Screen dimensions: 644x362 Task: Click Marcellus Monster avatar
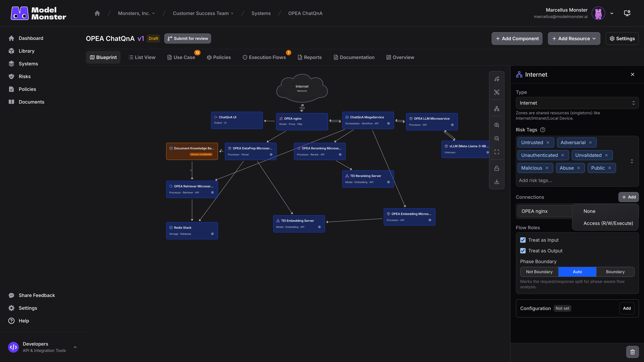tap(598, 13)
